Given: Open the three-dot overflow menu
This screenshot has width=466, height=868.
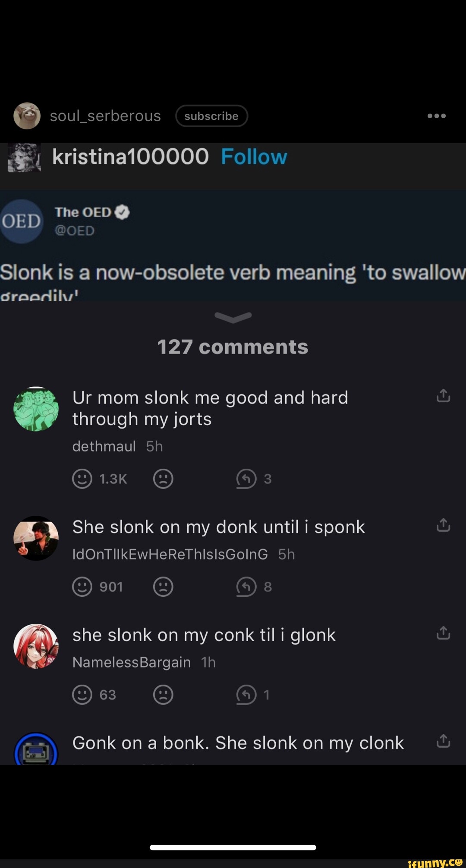Looking at the screenshot, I should pyautogui.click(x=437, y=116).
